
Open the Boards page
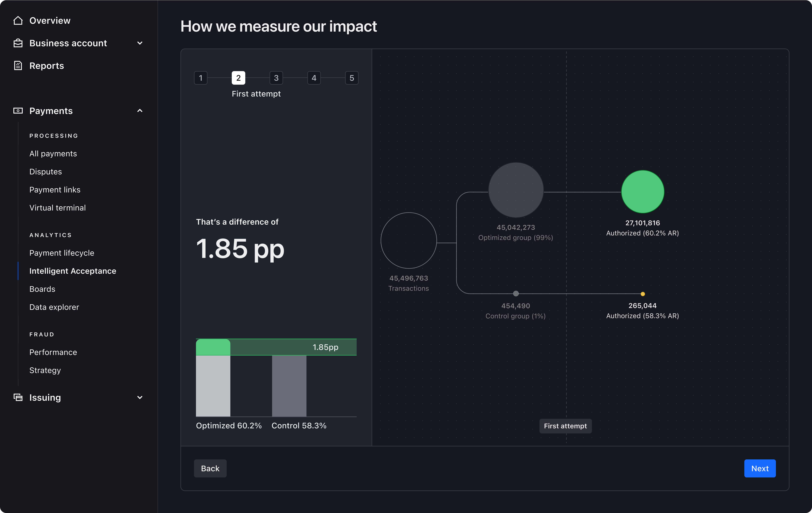[42, 289]
